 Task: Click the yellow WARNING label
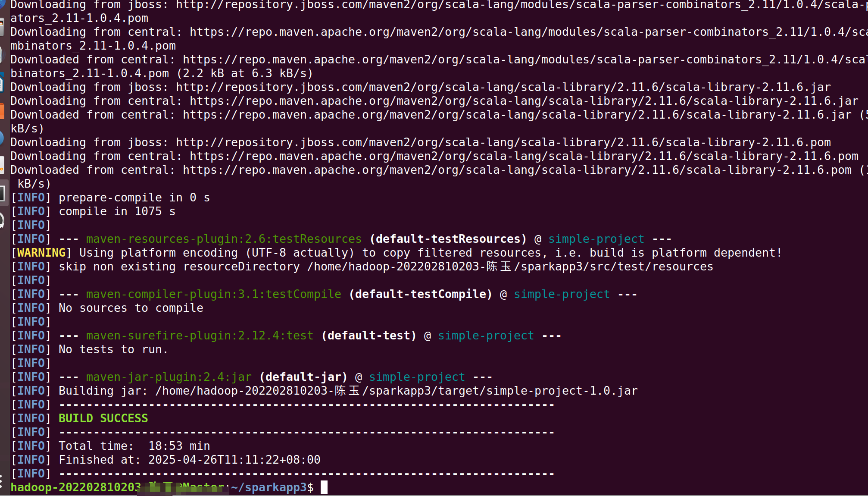click(x=41, y=253)
